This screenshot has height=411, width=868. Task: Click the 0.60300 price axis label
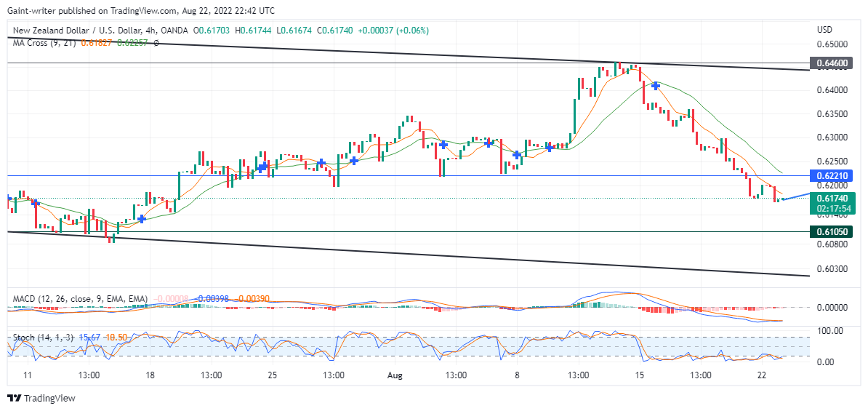pos(833,268)
